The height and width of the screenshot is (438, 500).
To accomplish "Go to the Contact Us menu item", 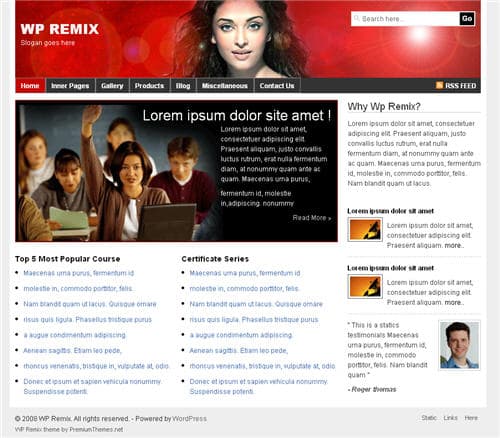I will (277, 86).
